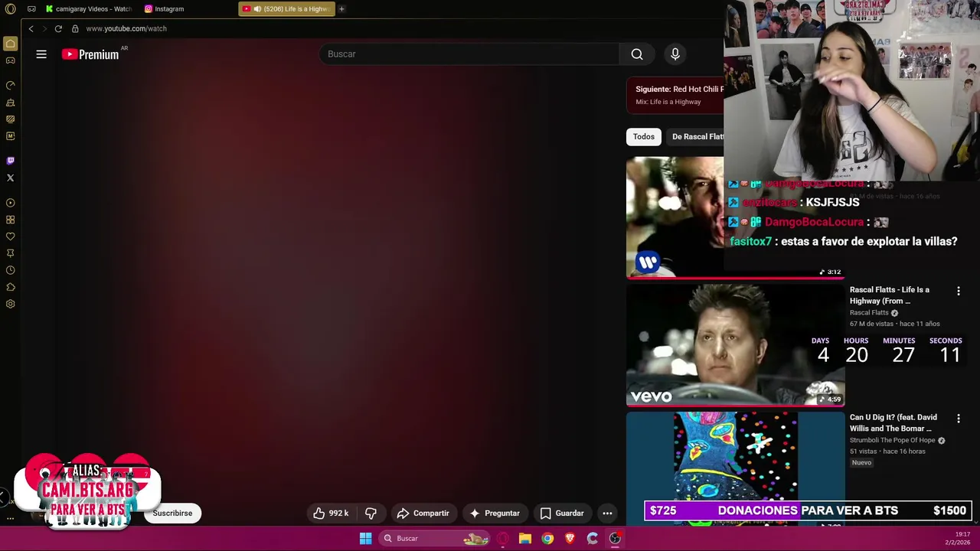
Task: Open Strumboli The Pope Of Hope channel
Action: pyautogui.click(x=893, y=441)
